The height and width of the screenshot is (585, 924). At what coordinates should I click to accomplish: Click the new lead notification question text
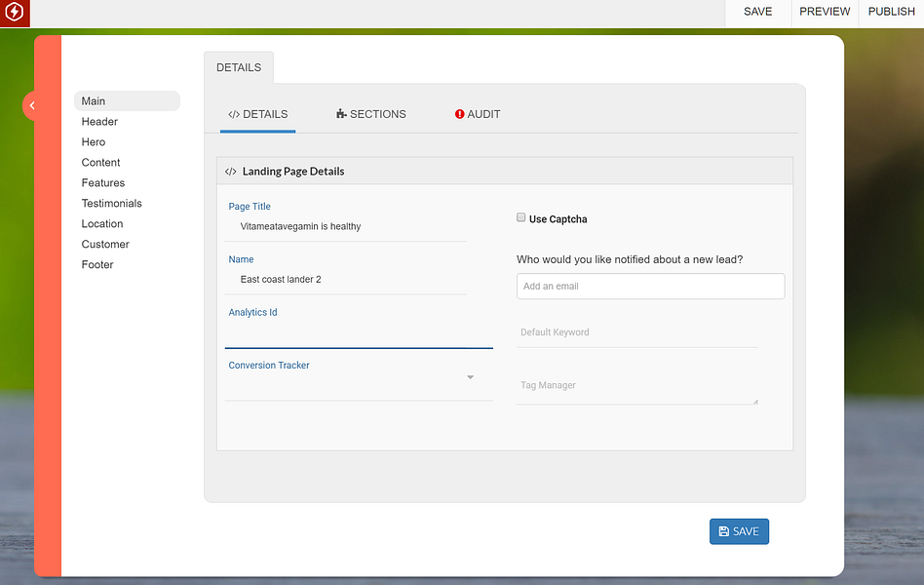(630, 259)
